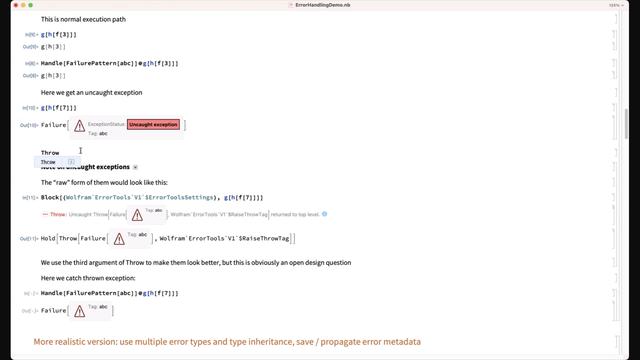640x360 pixels.
Task: Click the first g[h[3]] output
Action: pyautogui.click(x=53, y=47)
